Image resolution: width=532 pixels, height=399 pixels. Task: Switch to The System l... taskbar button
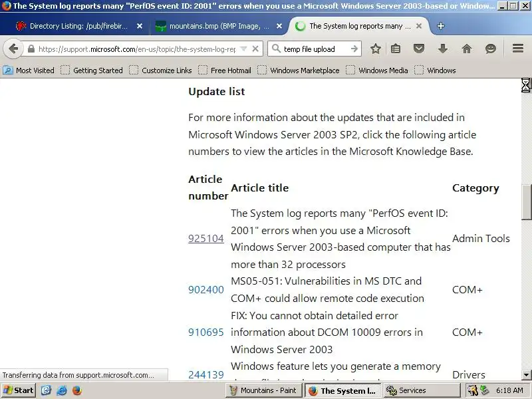[343, 390]
